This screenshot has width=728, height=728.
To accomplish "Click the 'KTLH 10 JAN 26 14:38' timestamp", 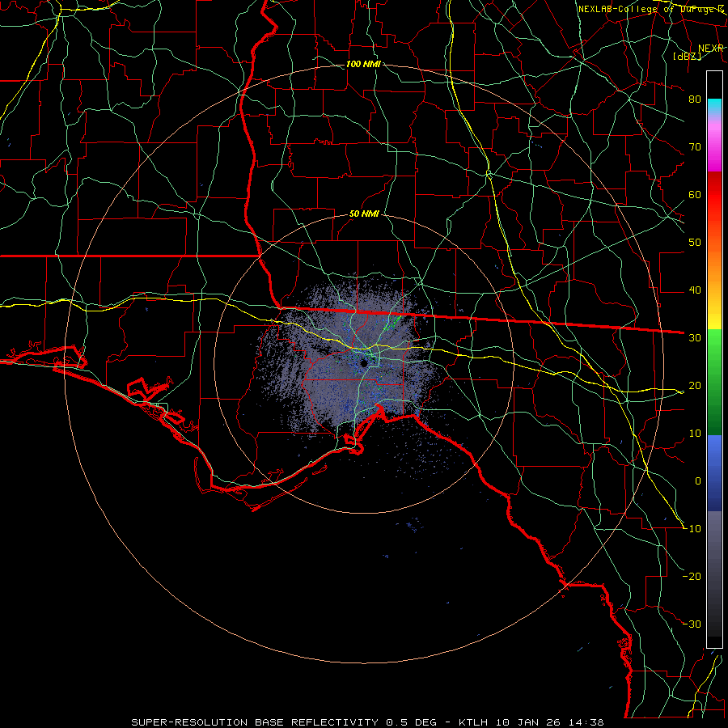I will click(531, 722).
